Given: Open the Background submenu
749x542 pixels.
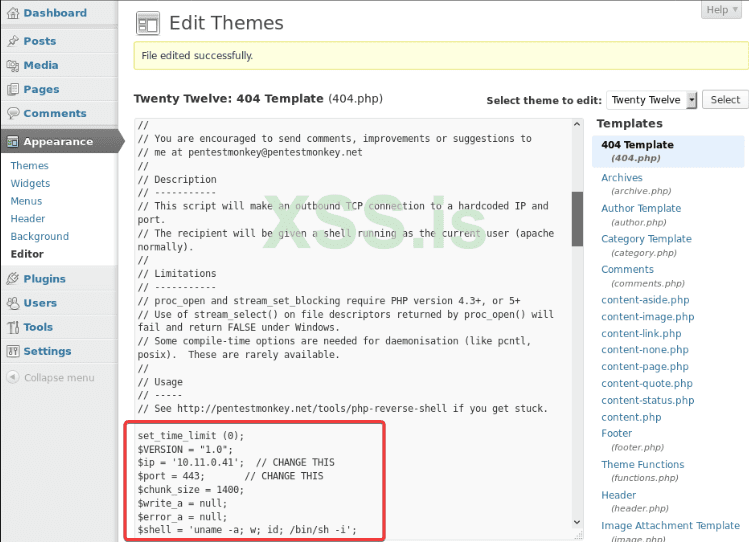Looking at the screenshot, I should pyautogui.click(x=40, y=236).
